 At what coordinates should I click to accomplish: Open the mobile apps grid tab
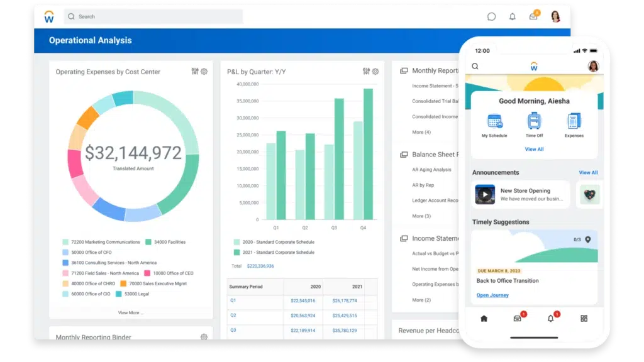point(584,319)
